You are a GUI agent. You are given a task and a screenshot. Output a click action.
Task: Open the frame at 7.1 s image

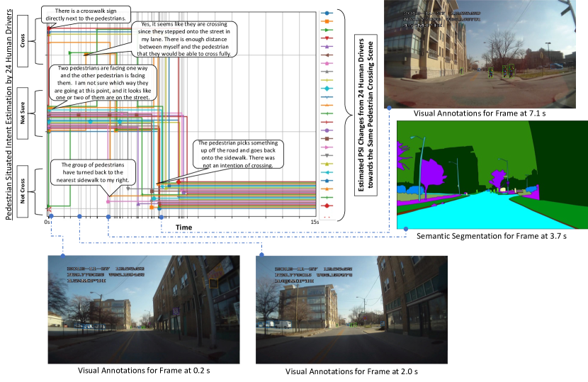[480, 54]
